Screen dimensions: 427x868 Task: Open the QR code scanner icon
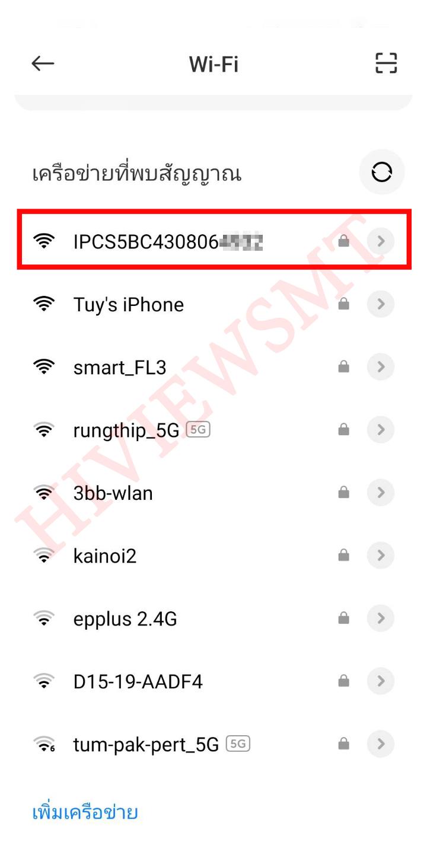pos(386,63)
